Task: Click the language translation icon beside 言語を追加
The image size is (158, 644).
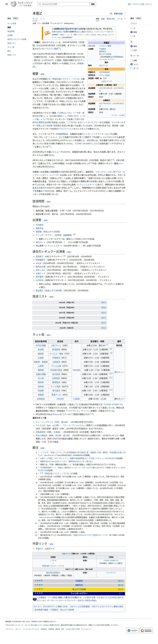Action: coord(111,14)
